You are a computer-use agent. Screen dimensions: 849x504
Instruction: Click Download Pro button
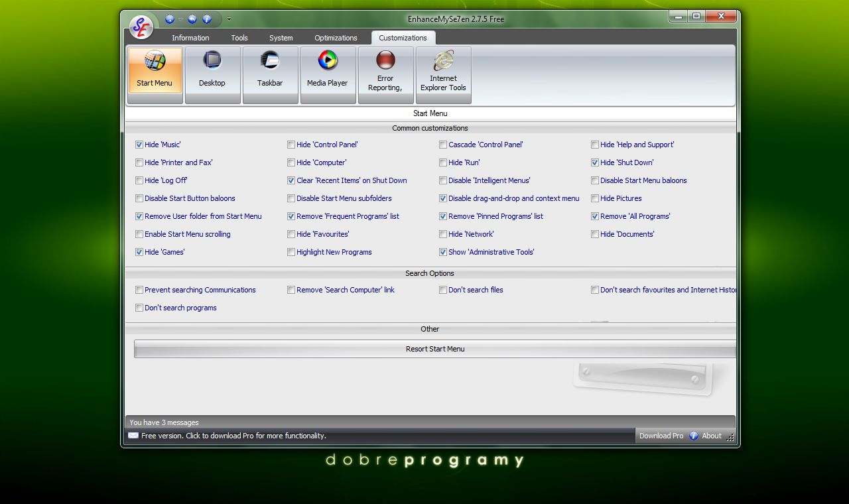[x=661, y=436]
